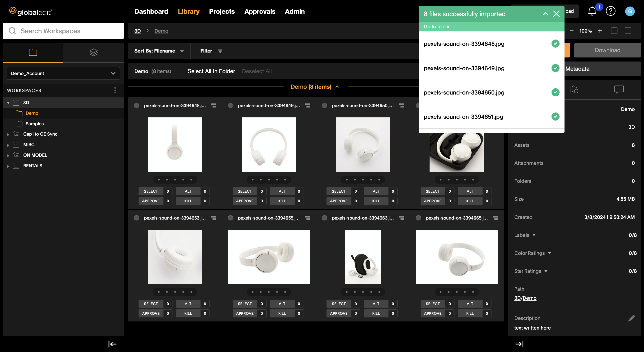The width and height of the screenshot is (644, 352).
Task: Open the user avatar G menu
Action: pyautogui.click(x=630, y=11)
